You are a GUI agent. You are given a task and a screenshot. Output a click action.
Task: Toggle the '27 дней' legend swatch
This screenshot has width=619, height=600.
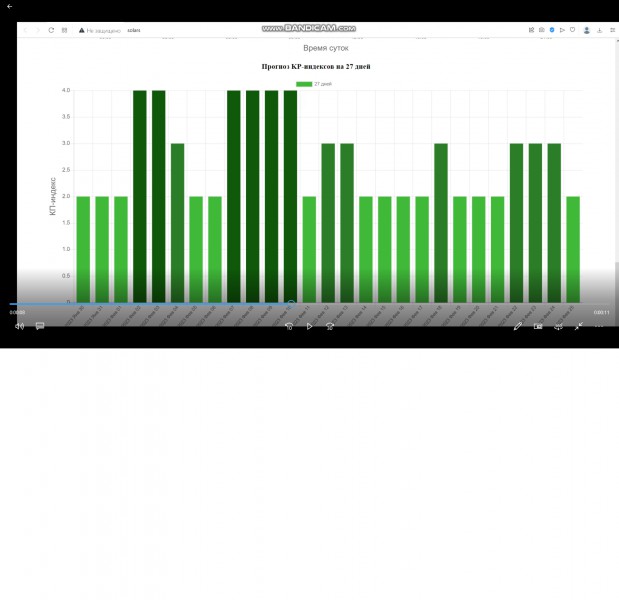click(x=304, y=84)
